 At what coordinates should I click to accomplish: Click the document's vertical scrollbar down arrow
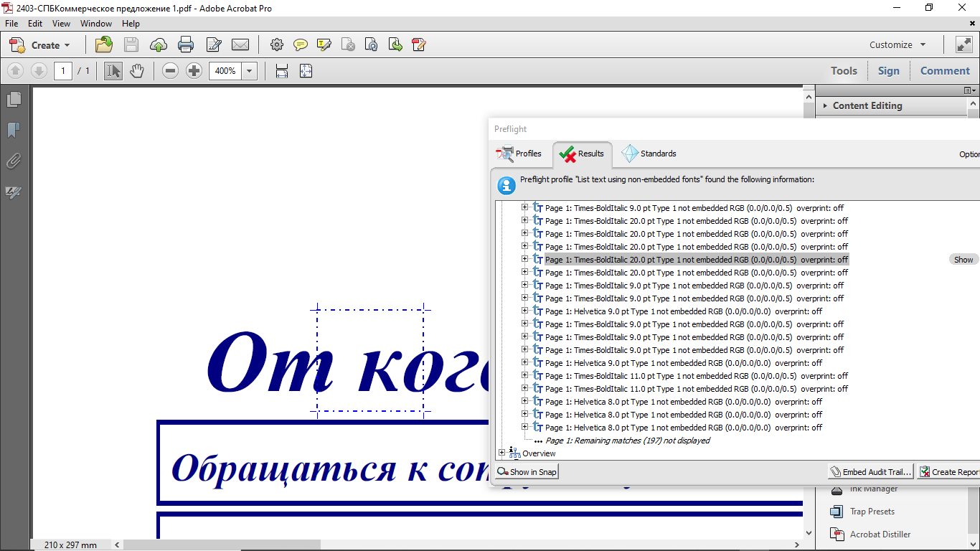pyautogui.click(x=809, y=533)
